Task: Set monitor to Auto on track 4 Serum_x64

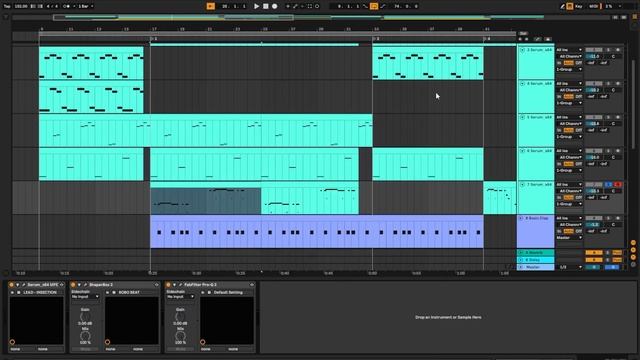Action: (568, 96)
